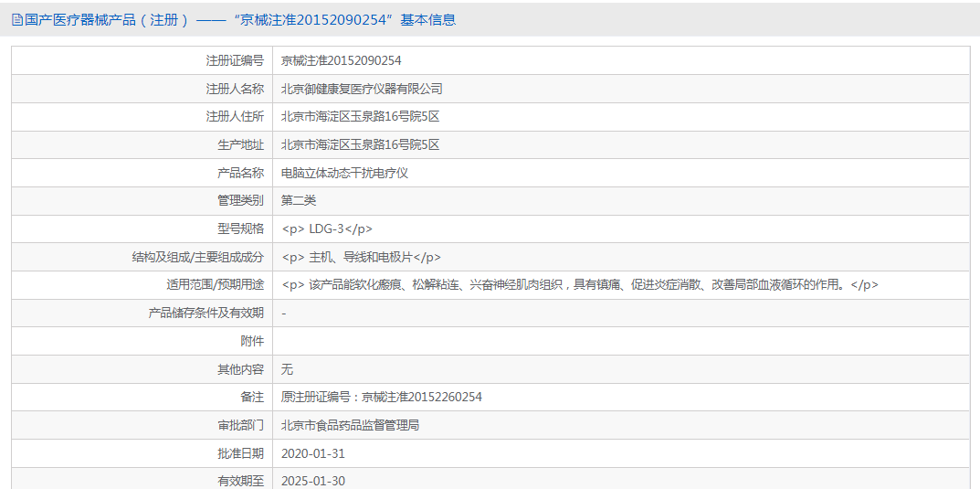Click the 注册人住所 address value
This screenshot has height=489, width=980.
[x=360, y=117]
